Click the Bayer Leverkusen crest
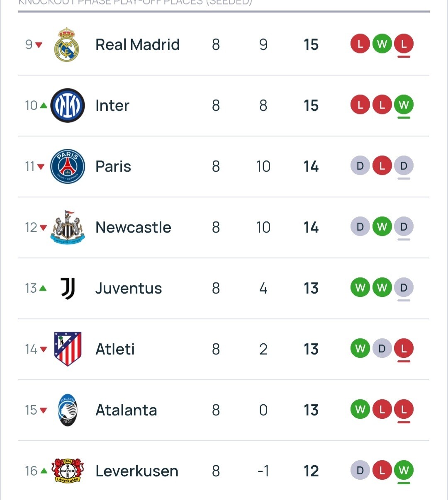448x500 pixels. pyautogui.click(x=68, y=471)
